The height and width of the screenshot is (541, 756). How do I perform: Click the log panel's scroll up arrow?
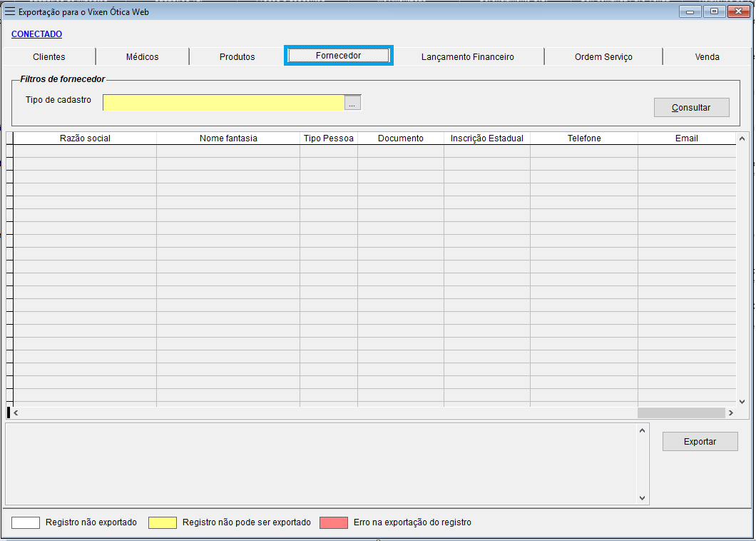(642, 430)
